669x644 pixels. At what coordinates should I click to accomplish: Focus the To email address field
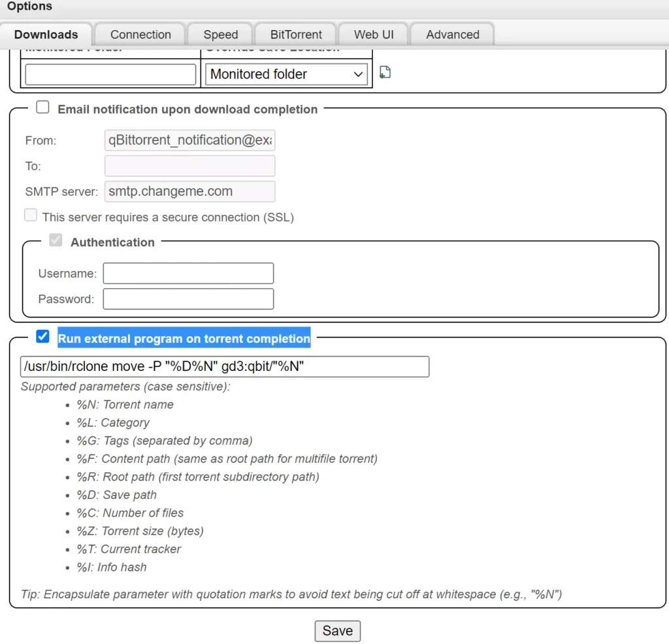pos(189,166)
